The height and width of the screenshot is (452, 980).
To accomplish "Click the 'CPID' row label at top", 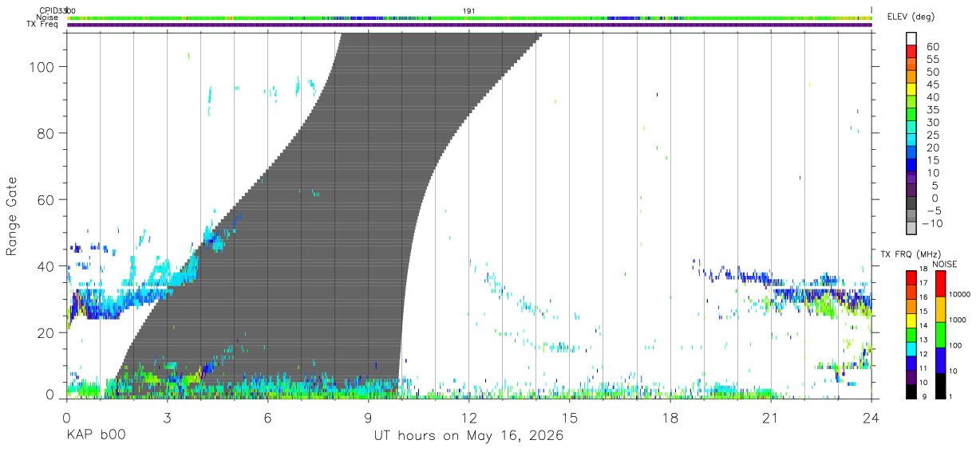I will click(x=48, y=10).
